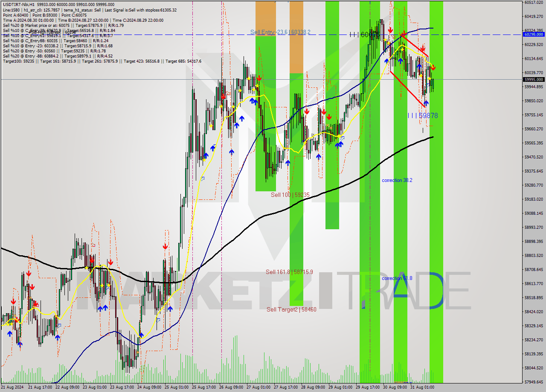Click the 59470.520 price axis value
The width and height of the screenshot is (546, 392).
coord(534,157)
